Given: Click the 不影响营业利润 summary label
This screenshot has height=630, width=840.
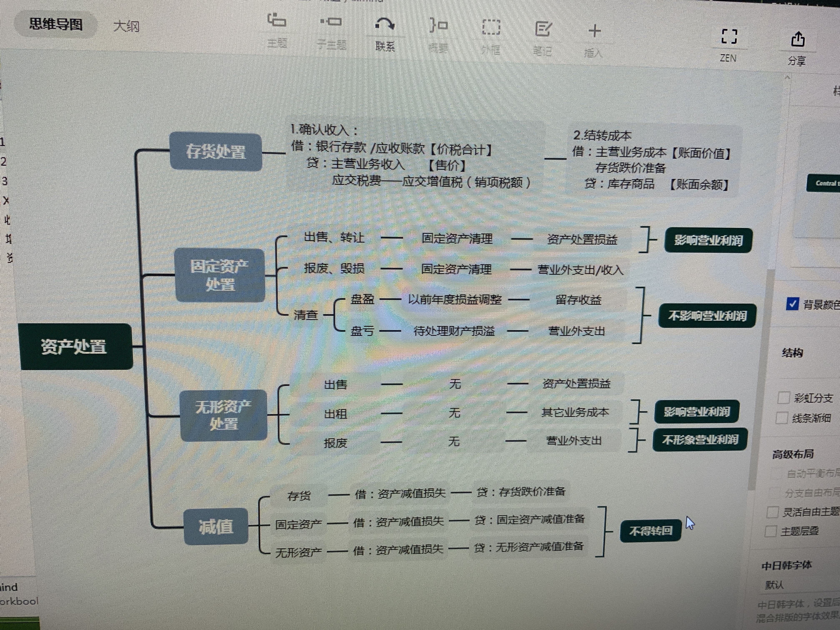Looking at the screenshot, I should (x=707, y=316).
